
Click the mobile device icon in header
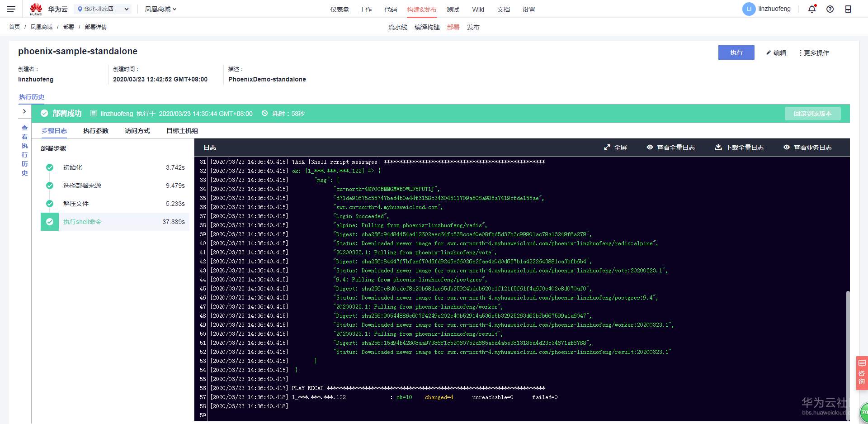pos(848,9)
